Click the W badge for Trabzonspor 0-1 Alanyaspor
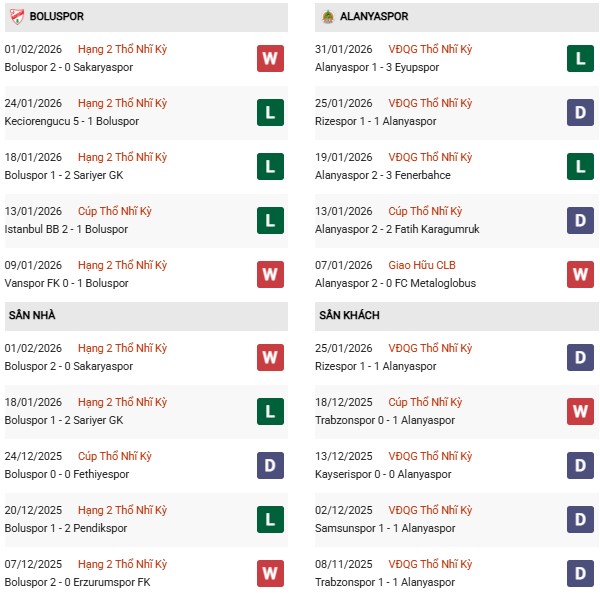 click(x=581, y=411)
